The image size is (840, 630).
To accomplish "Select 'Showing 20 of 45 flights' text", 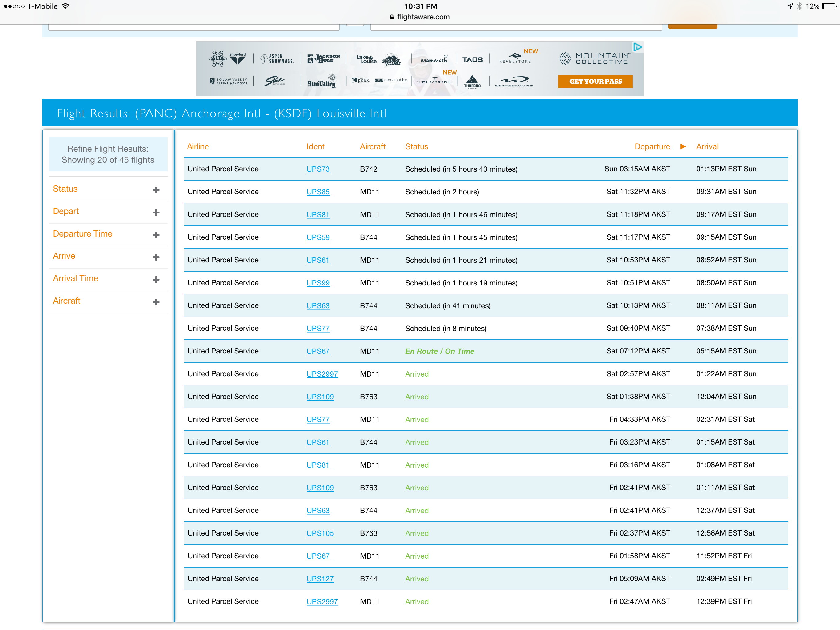I will coord(108,160).
